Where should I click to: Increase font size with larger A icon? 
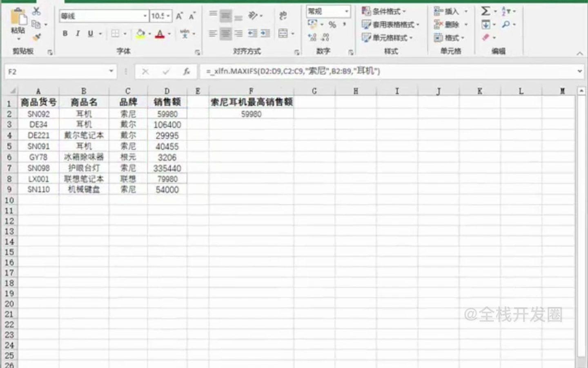(x=179, y=16)
